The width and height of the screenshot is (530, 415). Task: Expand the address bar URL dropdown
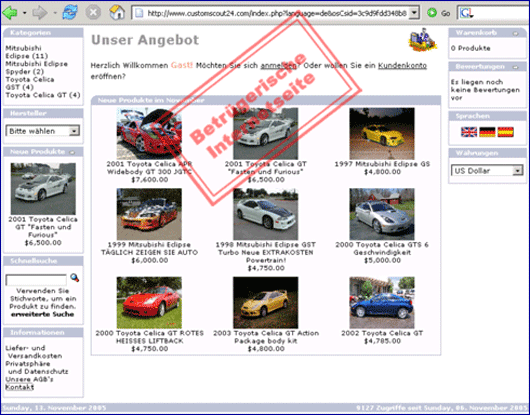tap(414, 13)
